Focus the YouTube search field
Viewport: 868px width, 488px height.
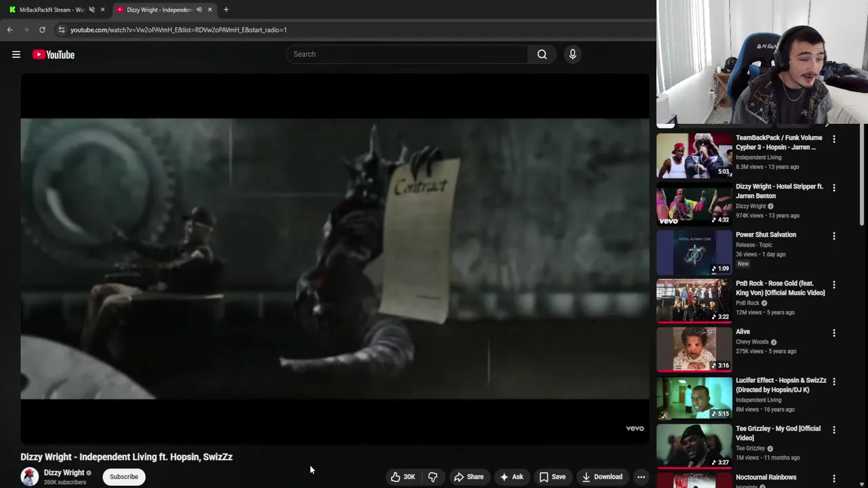[x=407, y=54]
